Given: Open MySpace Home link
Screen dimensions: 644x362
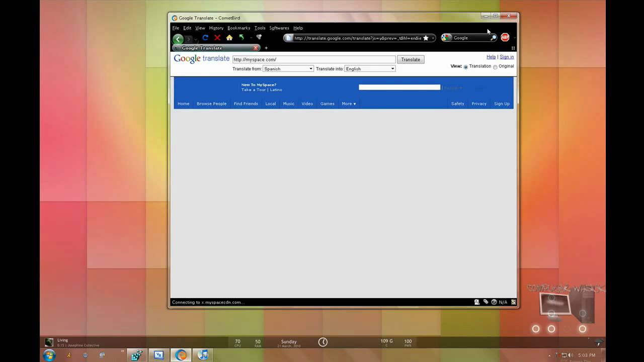Looking at the screenshot, I should point(183,104).
